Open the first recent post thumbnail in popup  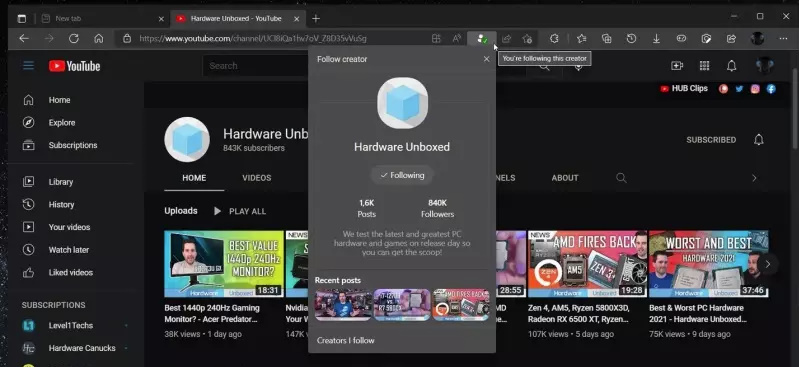(343, 305)
